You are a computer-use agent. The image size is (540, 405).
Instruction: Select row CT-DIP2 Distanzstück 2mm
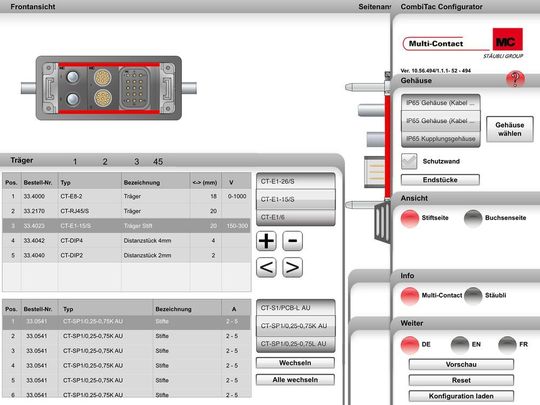127,256
